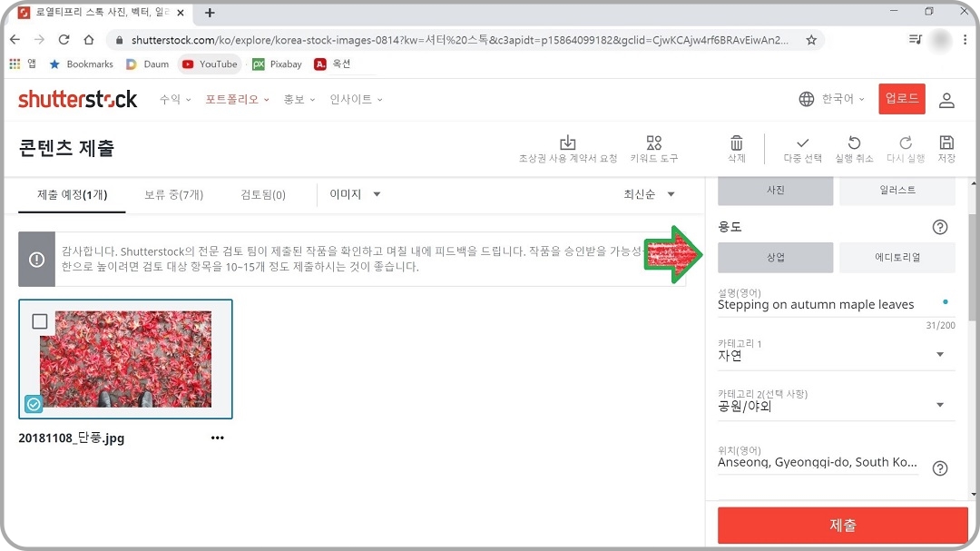Open the 이미지 filter dropdown
The width and height of the screenshot is (980, 551).
tap(353, 193)
